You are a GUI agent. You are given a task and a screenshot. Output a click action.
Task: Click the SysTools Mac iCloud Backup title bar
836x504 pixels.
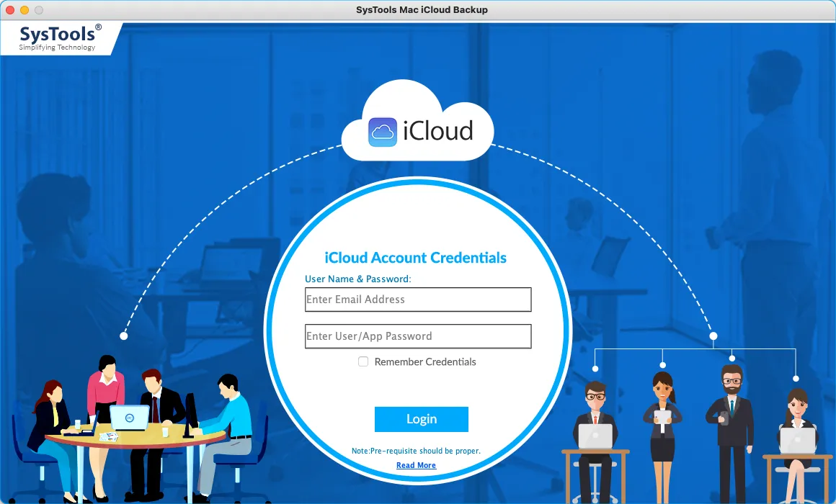click(x=417, y=10)
